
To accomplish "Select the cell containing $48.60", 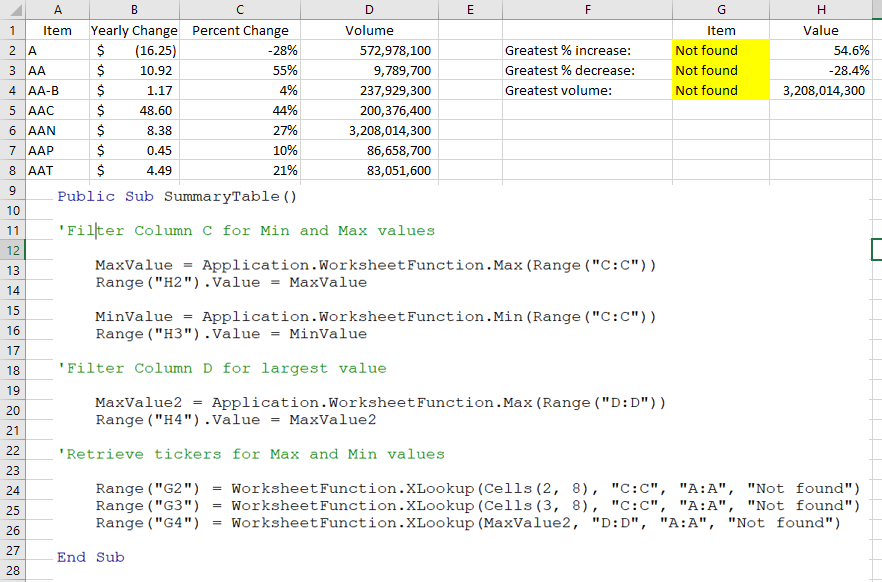I will pyautogui.click(x=133, y=110).
